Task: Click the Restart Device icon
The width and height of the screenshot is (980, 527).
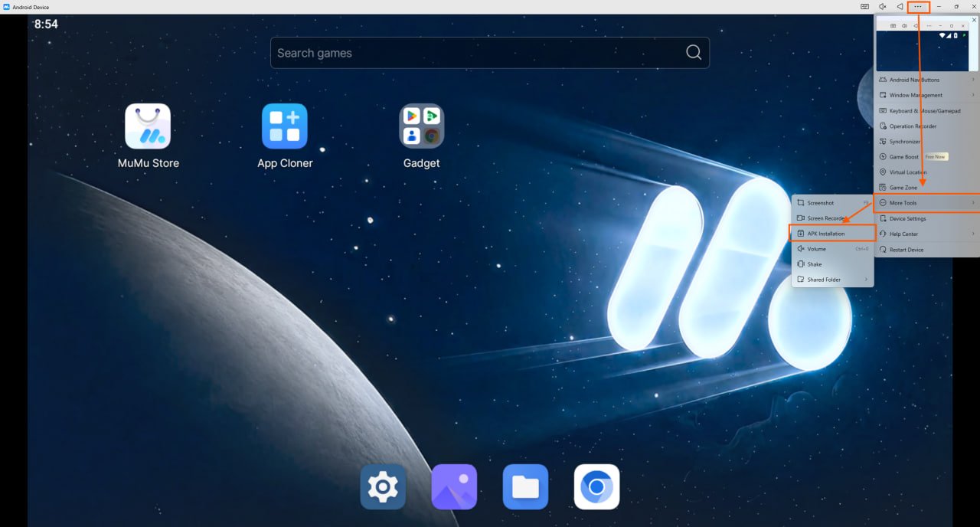Action: pos(883,250)
